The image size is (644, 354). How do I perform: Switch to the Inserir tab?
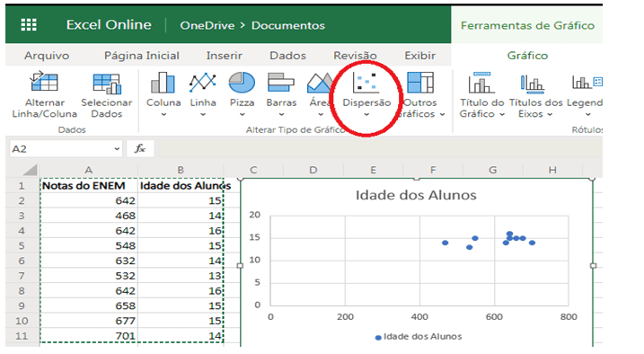point(224,56)
